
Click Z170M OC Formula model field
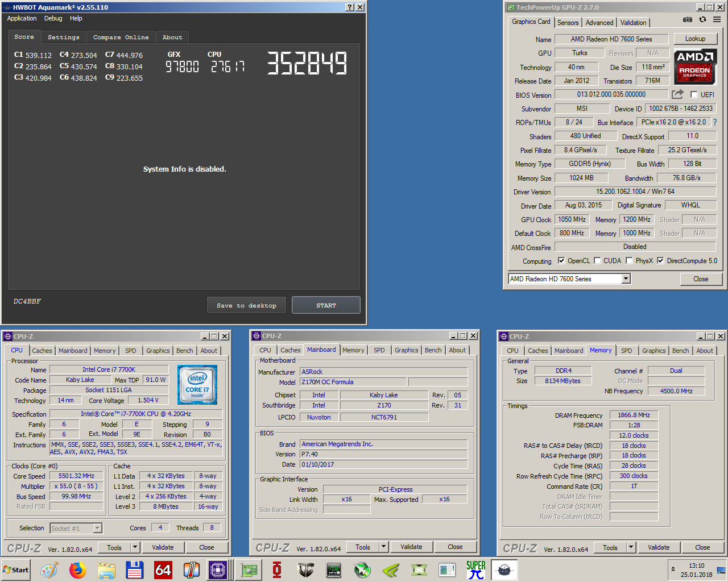pyautogui.click(x=353, y=382)
